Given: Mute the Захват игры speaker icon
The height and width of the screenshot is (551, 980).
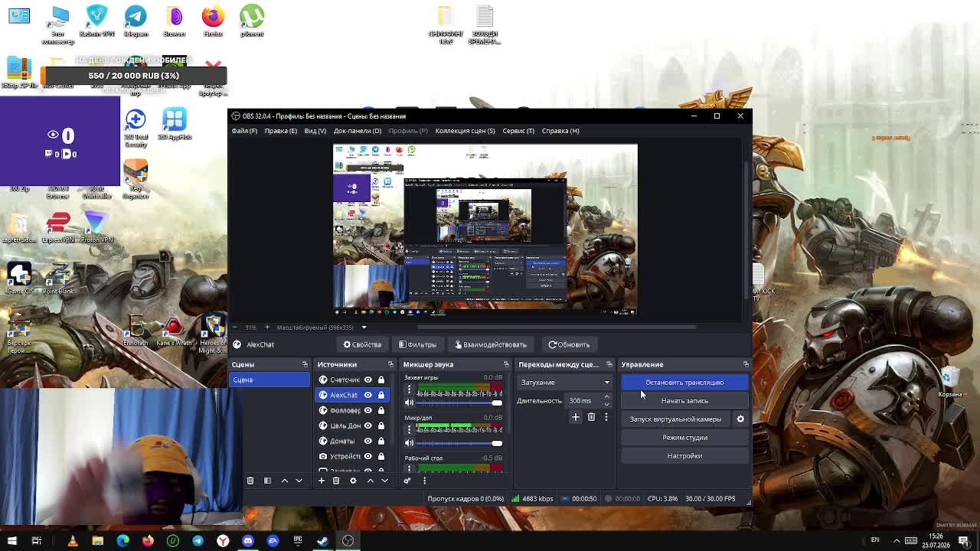Looking at the screenshot, I should (409, 403).
